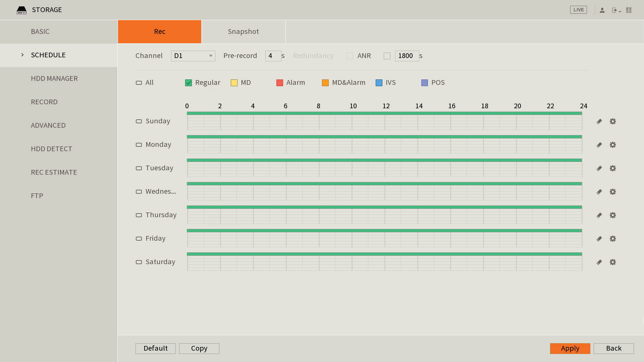Click the LIVE view icon
Screen dimensions: 644x362
point(578,10)
